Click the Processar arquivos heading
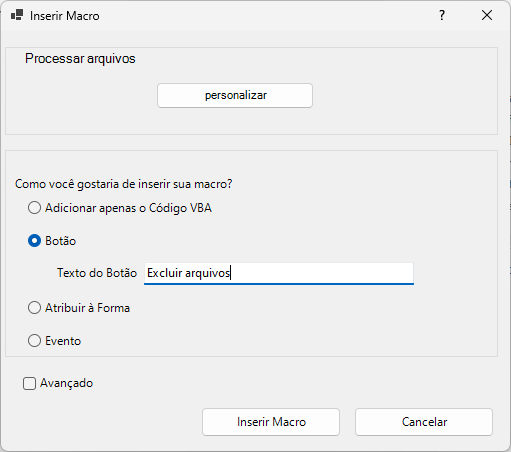 tap(80, 59)
